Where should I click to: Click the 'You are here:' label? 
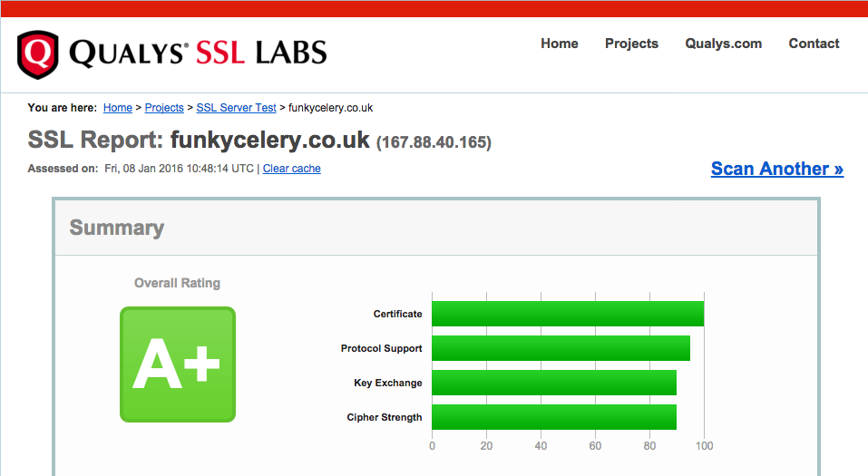[x=62, y=108]
